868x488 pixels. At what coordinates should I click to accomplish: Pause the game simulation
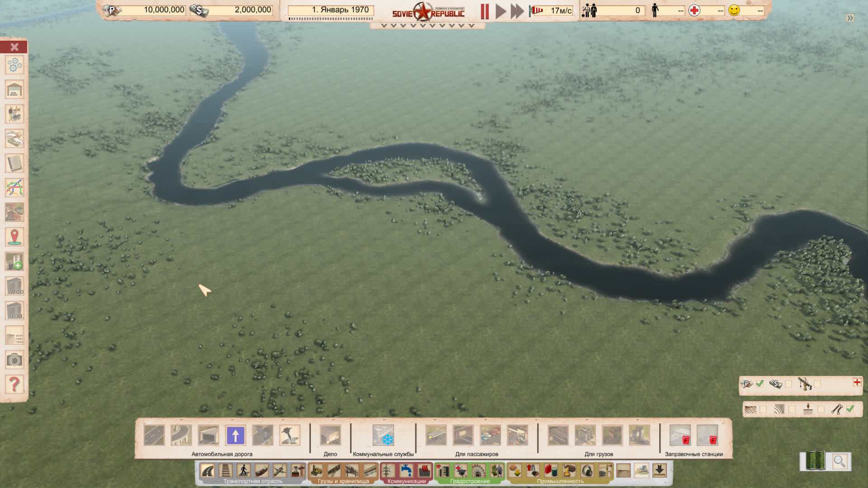[x=485, y=11]
